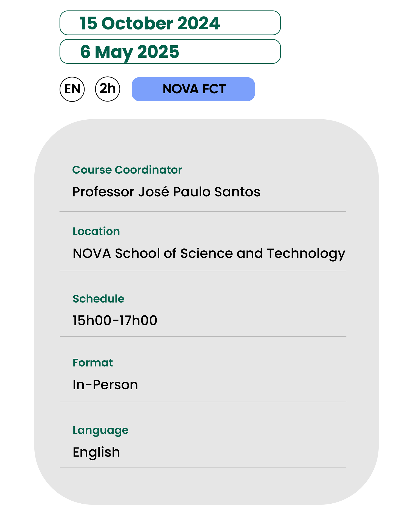Screen dimensions: 413x532
Task: Click the Location heading
Action: pos(96,231)
